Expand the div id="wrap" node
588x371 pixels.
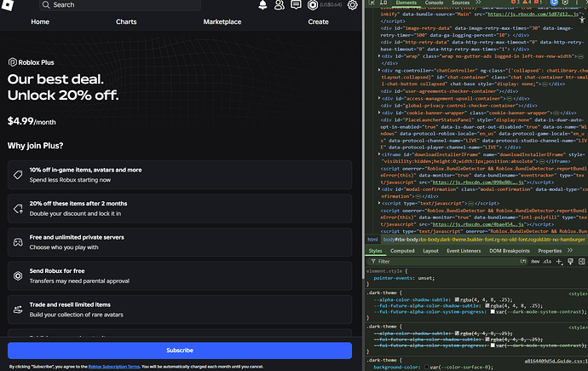tap(379, 56)
